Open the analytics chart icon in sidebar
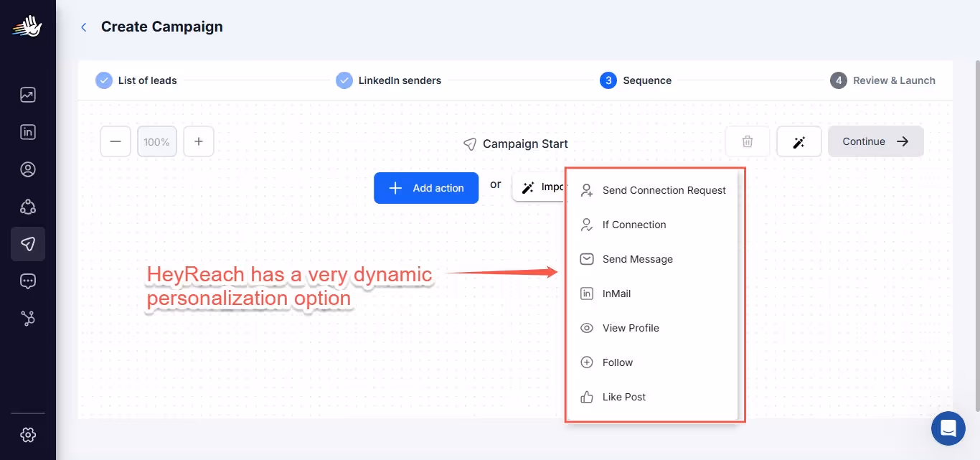Image resolution: width=980 pixels, height=460 pixels. pos(27,94)
